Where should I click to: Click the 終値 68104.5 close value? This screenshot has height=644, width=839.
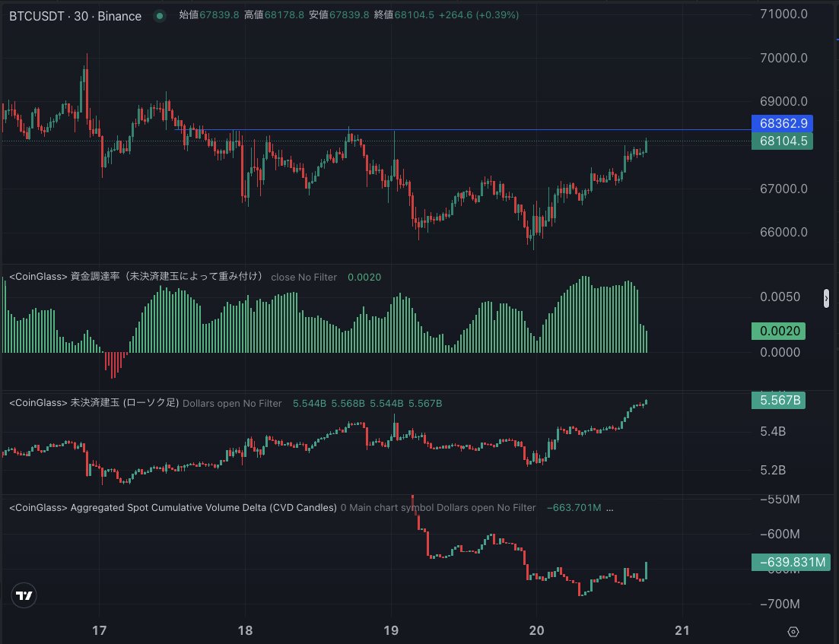[404, 15]
